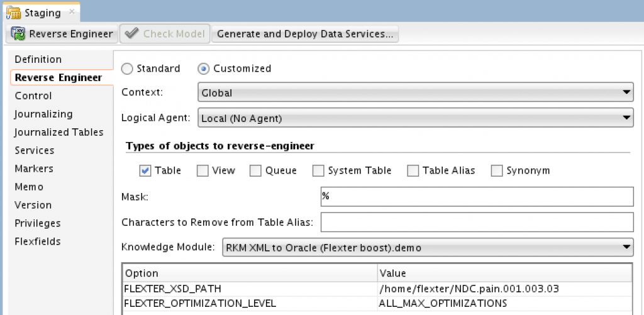Click Characters to Remove from Table Alias field
Viewport: 644px width, 315px height.
[x=477, y=222]
